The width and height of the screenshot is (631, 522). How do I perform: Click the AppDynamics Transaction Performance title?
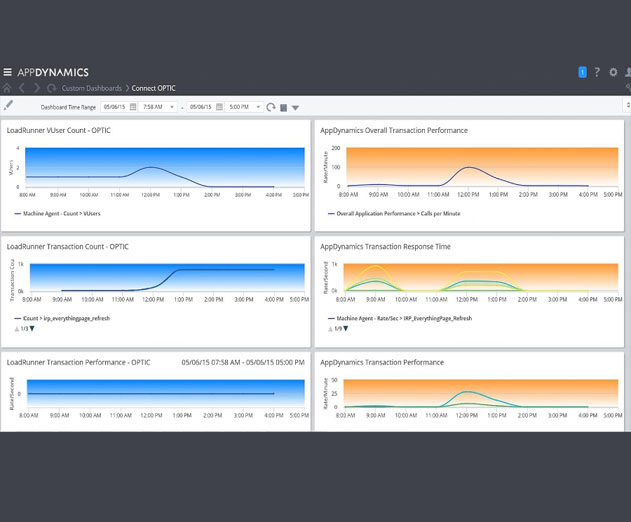[x=382, y=363]
